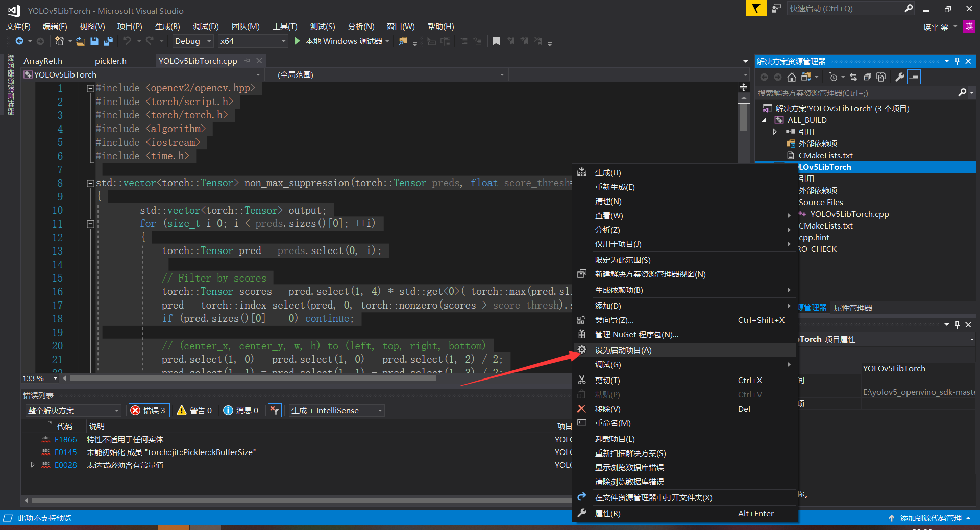This screenshot has width=980, height=530.
Task: Click 添加到源代码管理 in status bar
Action: (x=930, y=518)
